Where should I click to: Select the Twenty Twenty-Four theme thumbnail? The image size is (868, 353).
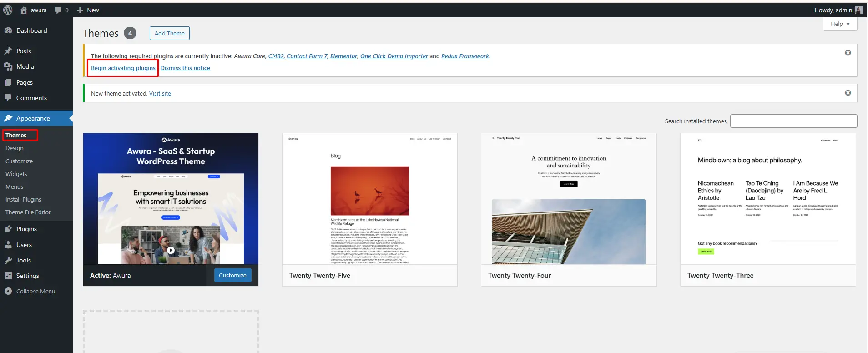coord(569,199)
